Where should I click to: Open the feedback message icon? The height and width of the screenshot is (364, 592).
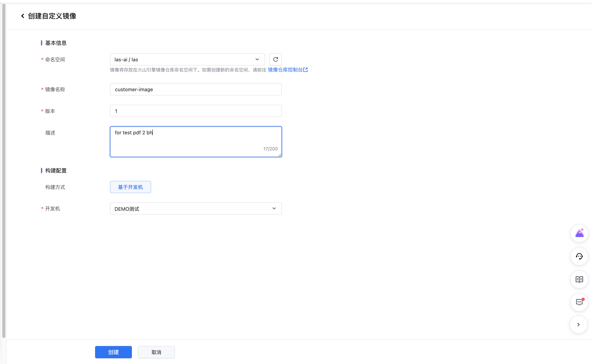[x=579, y=302]
